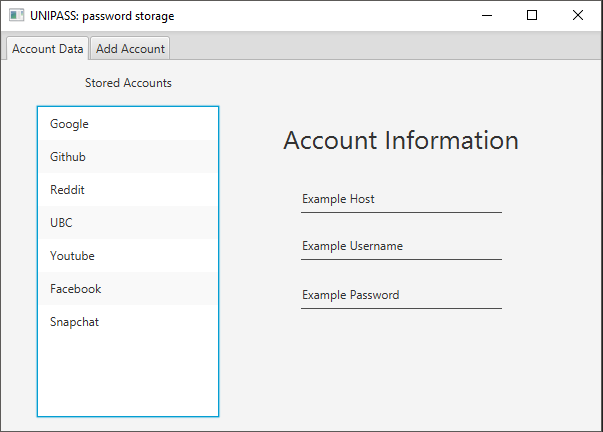
Task: Minimize the UNIPASS window
Action: 486,15
